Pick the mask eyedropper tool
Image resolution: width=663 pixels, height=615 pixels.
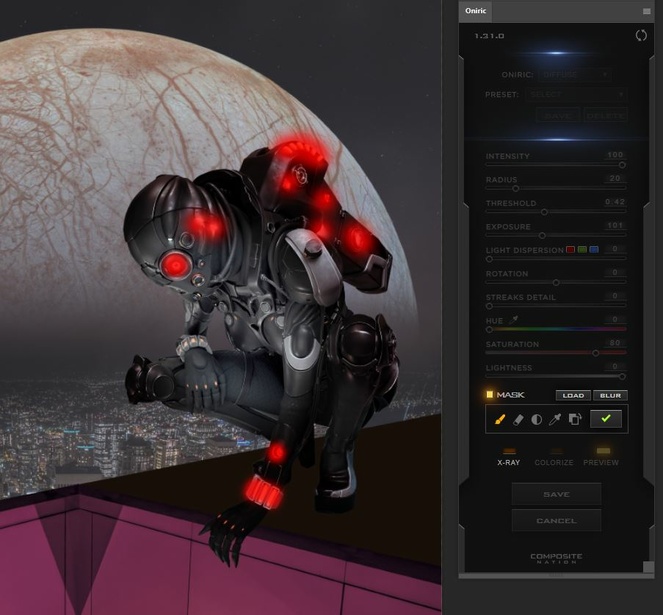click(555, 420)
